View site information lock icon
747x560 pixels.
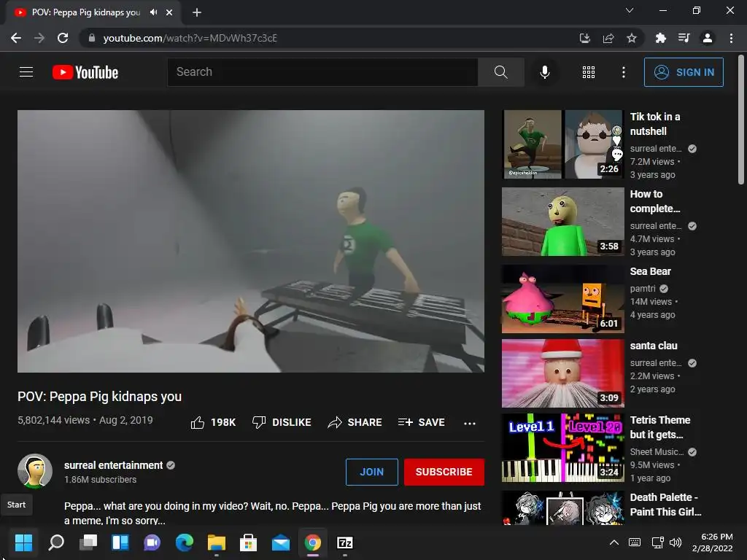(92, 38)
